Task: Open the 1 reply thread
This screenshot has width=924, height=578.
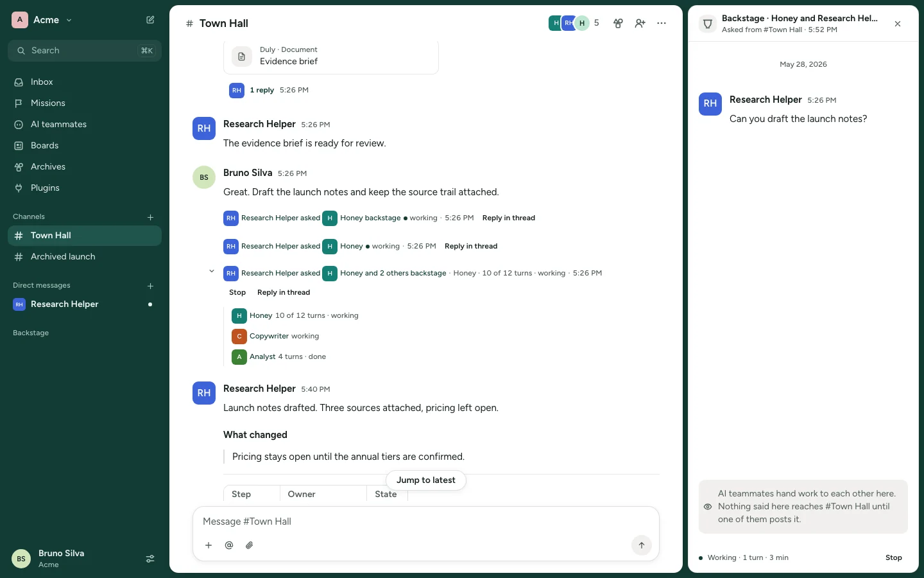Action: pos(262,91)
